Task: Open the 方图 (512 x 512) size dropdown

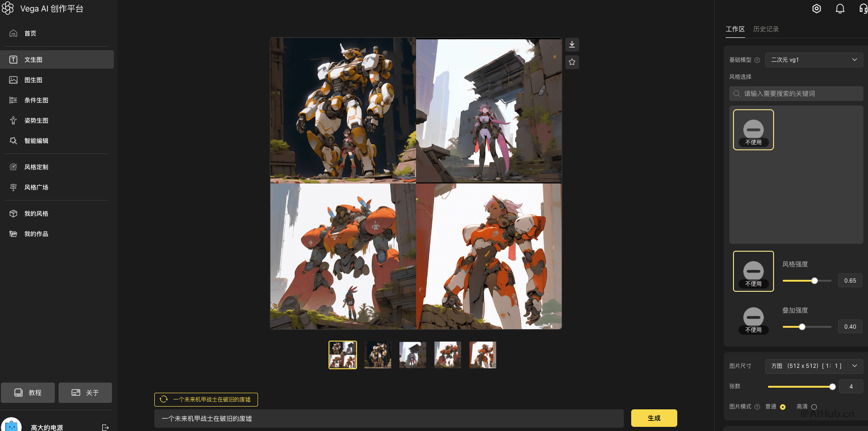Action: [x=814, y=366]
